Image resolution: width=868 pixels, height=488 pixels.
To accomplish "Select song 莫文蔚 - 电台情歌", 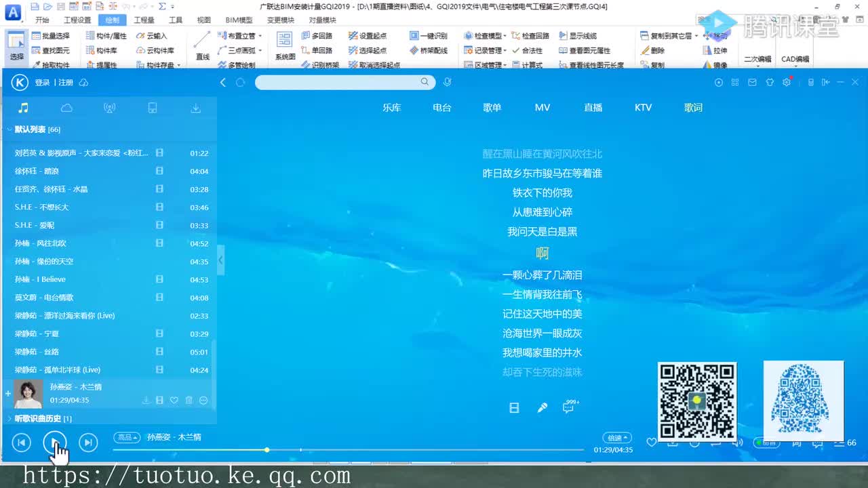I will coord(44,298).
